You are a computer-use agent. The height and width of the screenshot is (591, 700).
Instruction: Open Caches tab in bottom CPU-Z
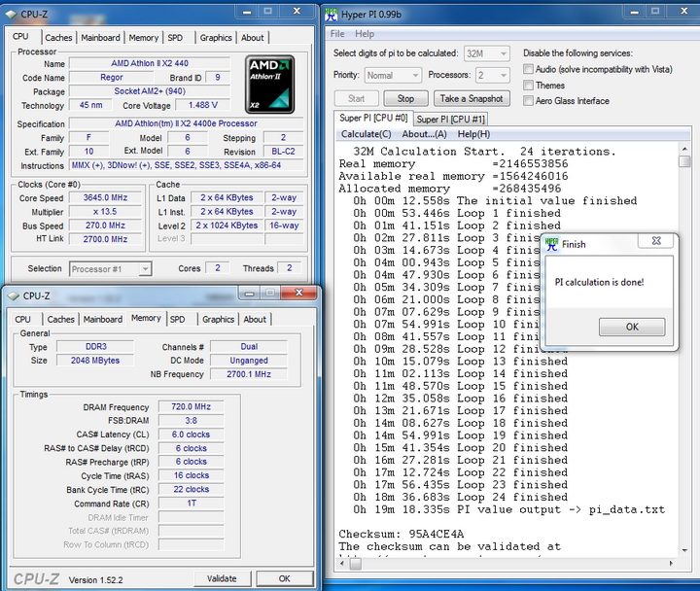(x=60, y=320)
